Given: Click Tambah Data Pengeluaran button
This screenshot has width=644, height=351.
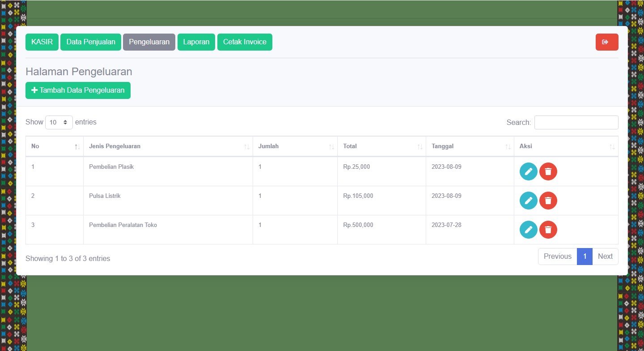Looking at the screenshot, I should (78, 90).
